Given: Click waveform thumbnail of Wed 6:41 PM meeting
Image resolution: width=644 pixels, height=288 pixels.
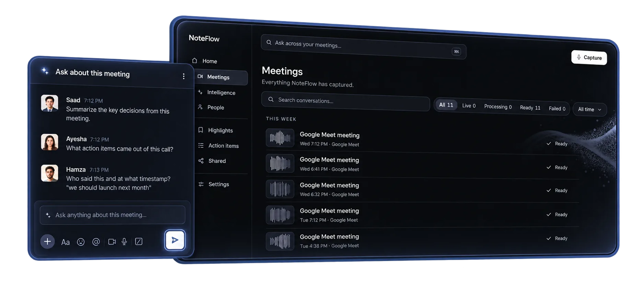Looking at the screenshot, I should (280, 163).
